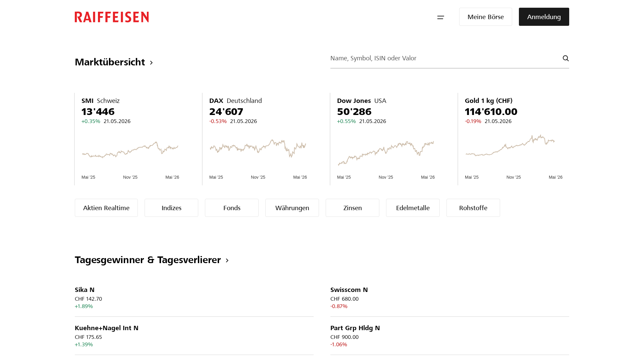Click the Anmeldung button
This screenshot has height=362, width=644.
pos(544,17)
